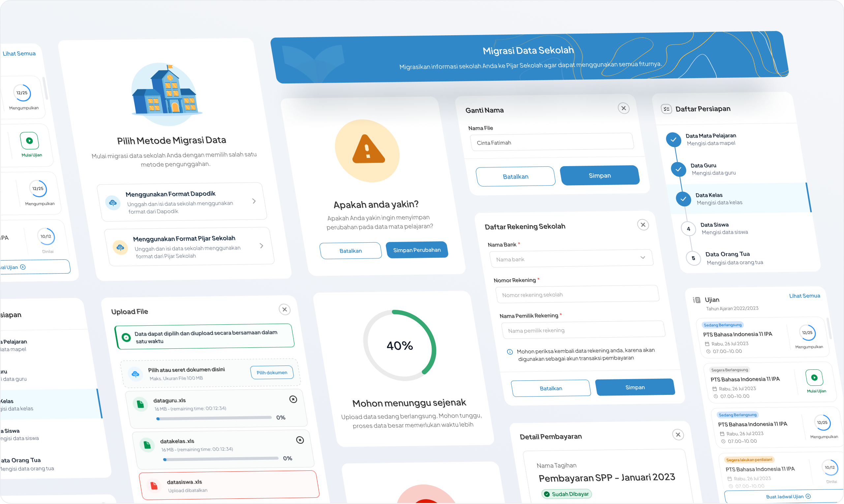Click Tahun Ajaran 2022/2023 text

[x=732, y=309]
